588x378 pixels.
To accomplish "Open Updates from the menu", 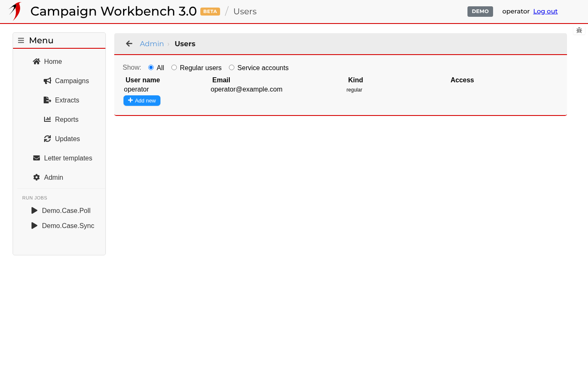I will [x=67, y=139].
